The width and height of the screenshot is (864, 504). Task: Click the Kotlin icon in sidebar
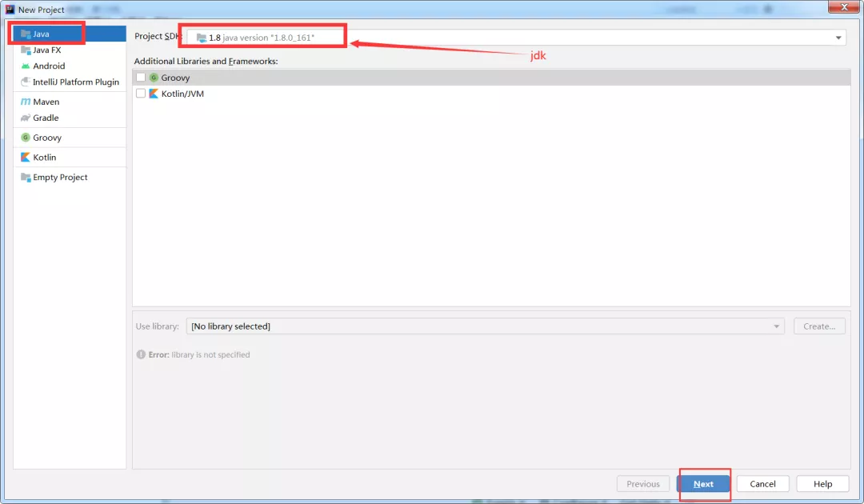pos(26,158)
